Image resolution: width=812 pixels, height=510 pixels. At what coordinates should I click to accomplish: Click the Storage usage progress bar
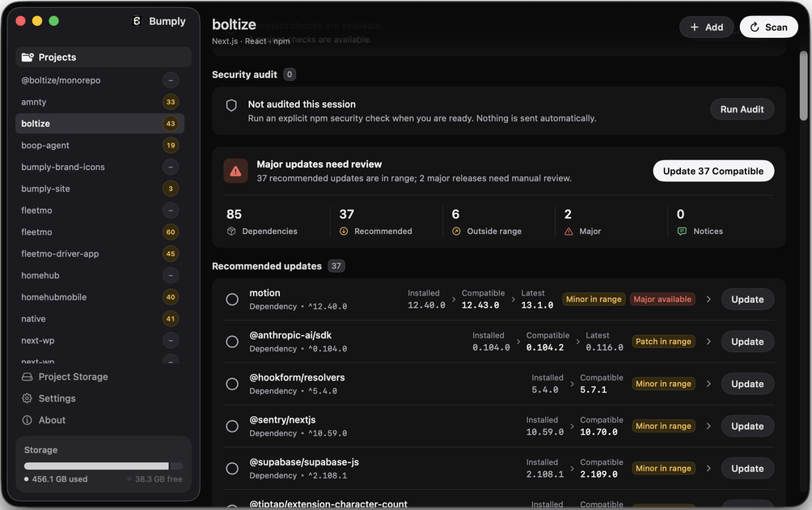[x=104, y=466]
